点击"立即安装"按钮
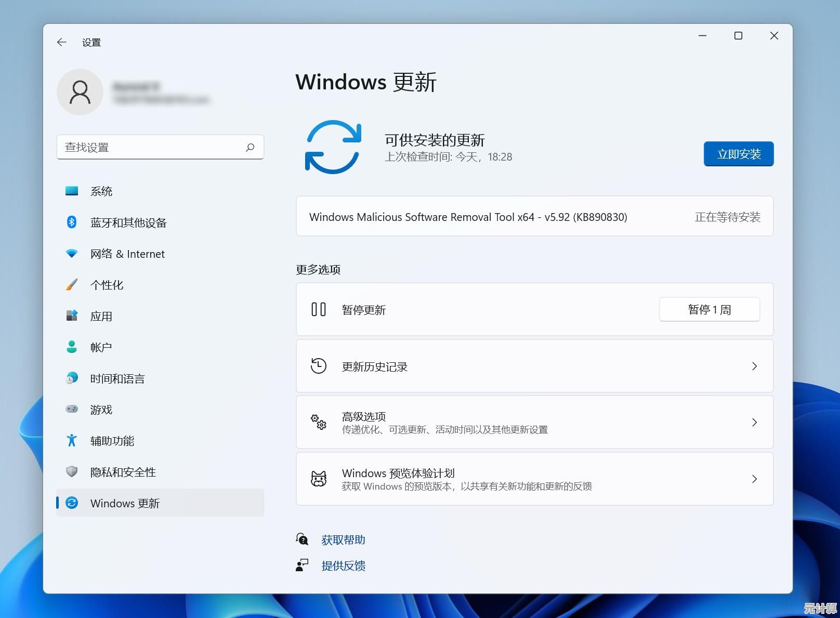The image size is (840, 618). pyautogui.click(x=738, y=154)
